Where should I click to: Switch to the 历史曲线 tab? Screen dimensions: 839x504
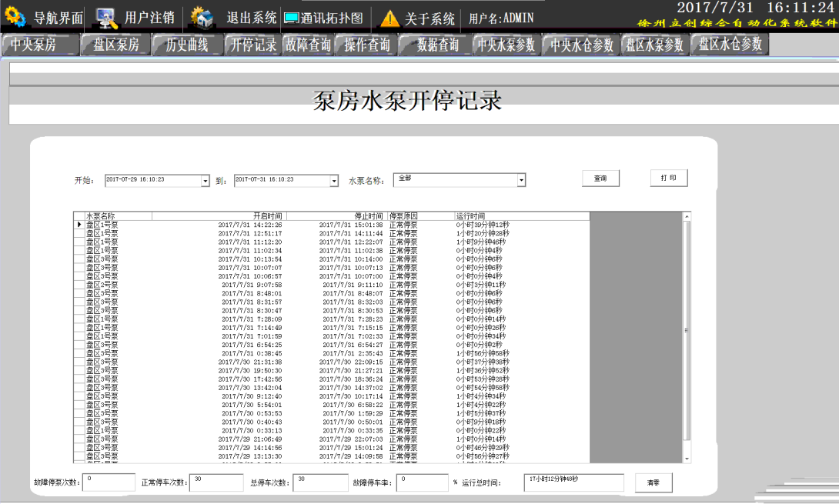[187, 45]
